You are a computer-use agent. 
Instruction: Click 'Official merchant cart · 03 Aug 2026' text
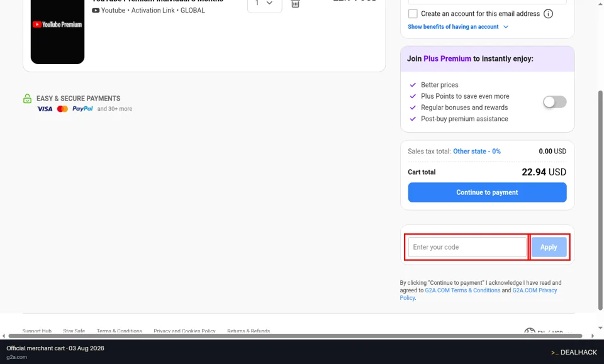click(x=55, y=348)
